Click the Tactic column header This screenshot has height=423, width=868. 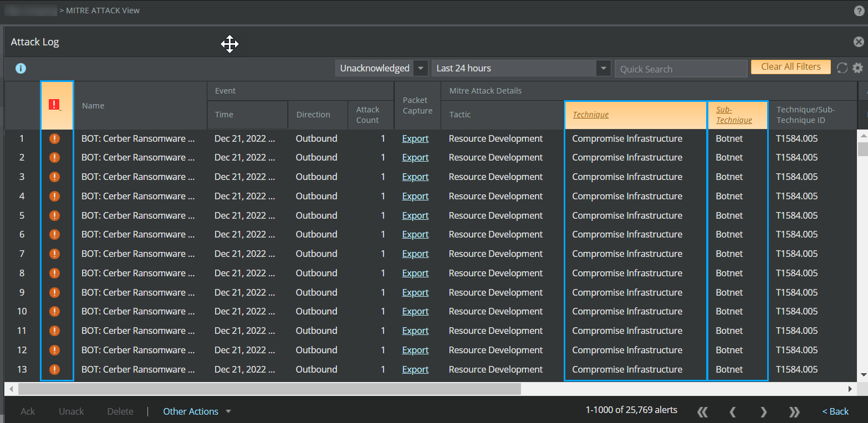[502, 115]
